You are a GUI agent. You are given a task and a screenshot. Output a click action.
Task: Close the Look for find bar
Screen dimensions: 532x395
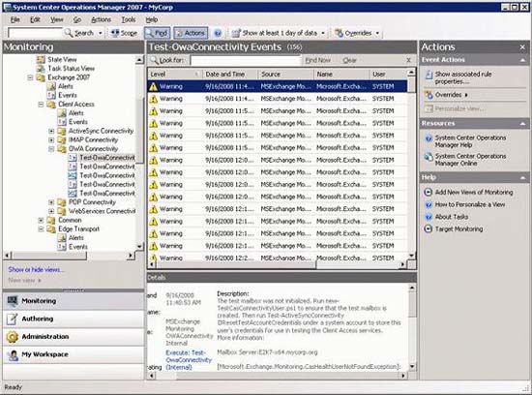[408, 60]
